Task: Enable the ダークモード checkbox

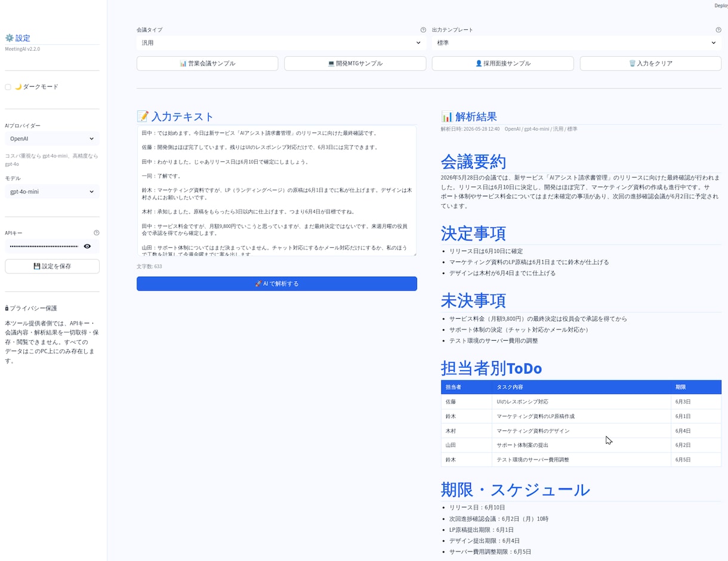Action: [x=8, y=87]
